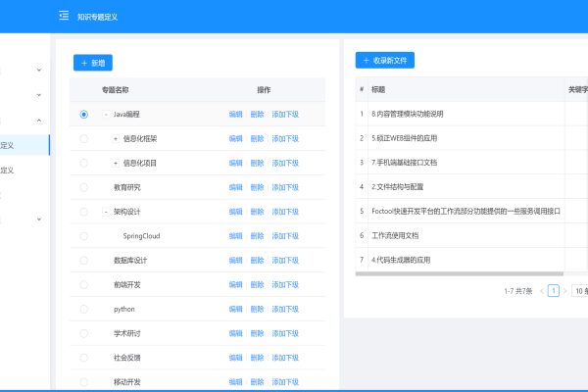
Task: Select the 前端开发 radio button
Action: pyautogui.click(x=84, y=285)
